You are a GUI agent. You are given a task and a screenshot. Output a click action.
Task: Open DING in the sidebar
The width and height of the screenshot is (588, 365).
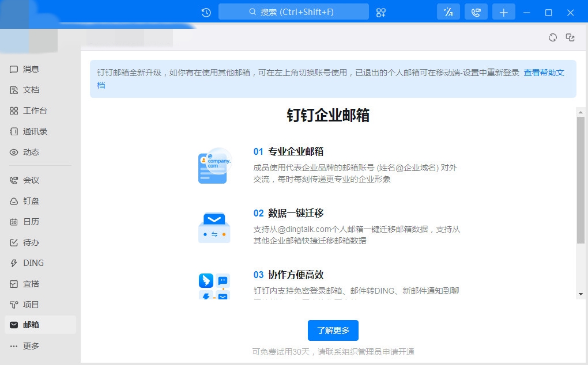coord(40,263)
